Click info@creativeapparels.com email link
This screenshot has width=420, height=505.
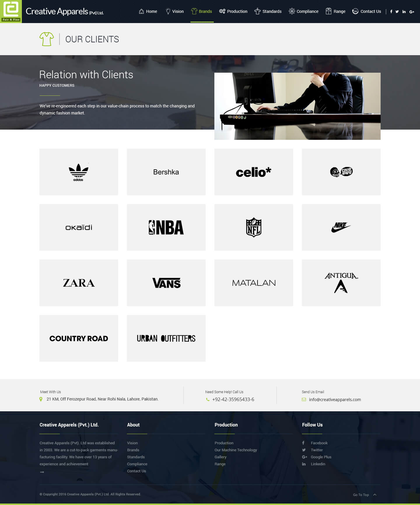pyautogui.click(x=335, y=400)
